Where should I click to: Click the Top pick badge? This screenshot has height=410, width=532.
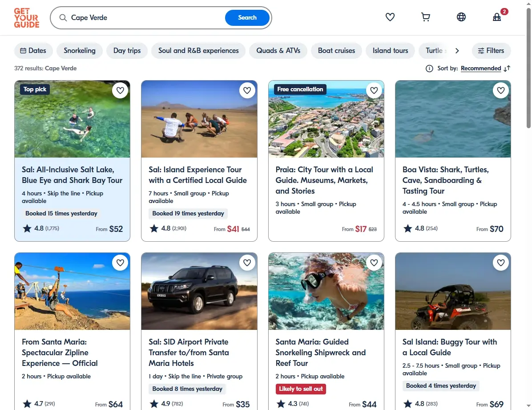[35, 89]
